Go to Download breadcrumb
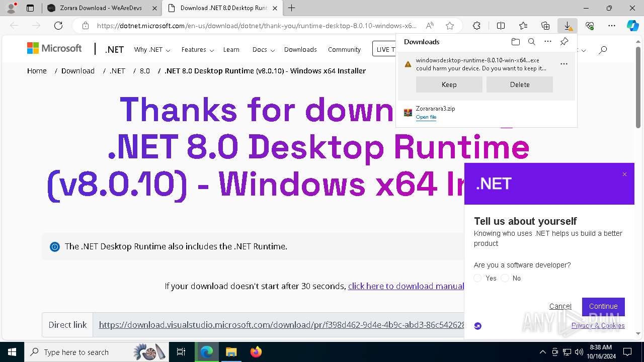 click(78, 71)
